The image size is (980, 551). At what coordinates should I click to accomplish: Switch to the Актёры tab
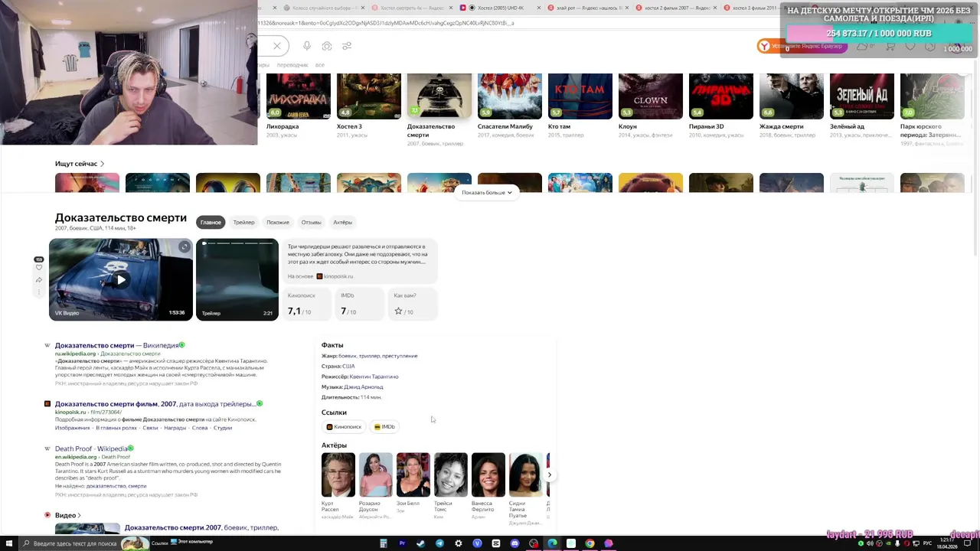[342, 222]
